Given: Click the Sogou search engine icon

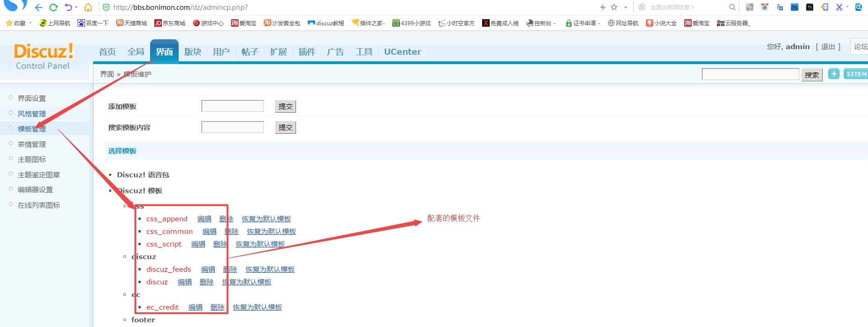Looking at the screenshot, I should (x=642, y=7).
